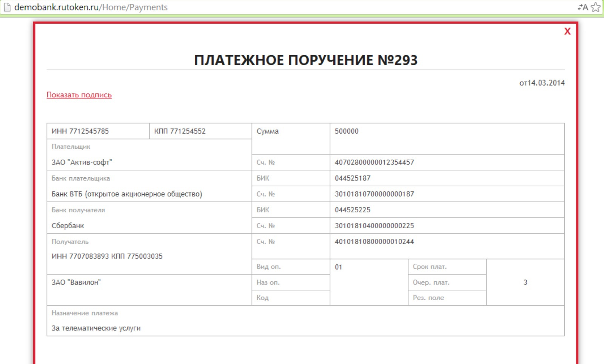Click the date 'от14.03.2014'
Viewport: 604px width, 364px height.
542,83
